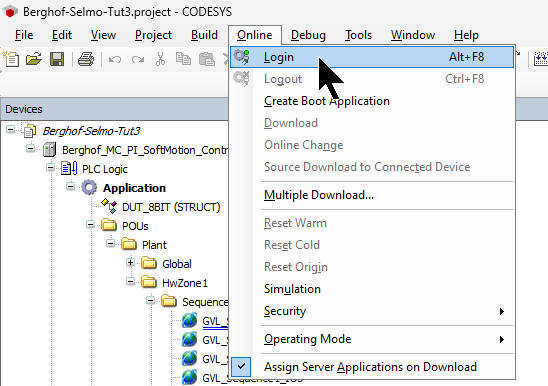Image resolution: width=548 pixels, height=386 pixels.
Task: Select the PLC Logic tree label
Action: click(x=105, y=169)
